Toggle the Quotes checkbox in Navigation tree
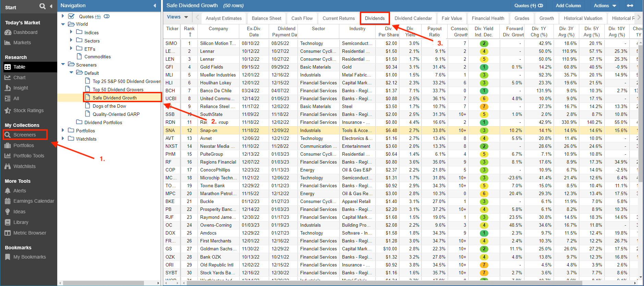644x286 pixels. [x=71, y=16]
